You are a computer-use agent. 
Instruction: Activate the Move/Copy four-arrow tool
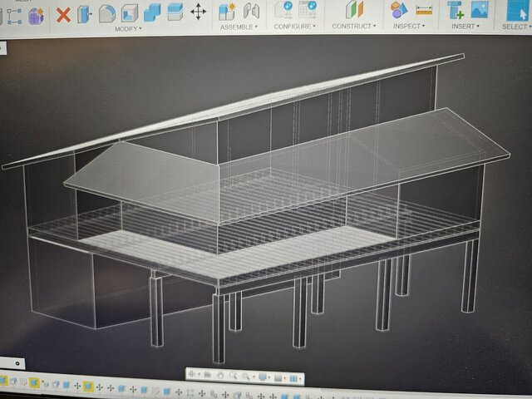pyautogui.click(x=198, y=12)
